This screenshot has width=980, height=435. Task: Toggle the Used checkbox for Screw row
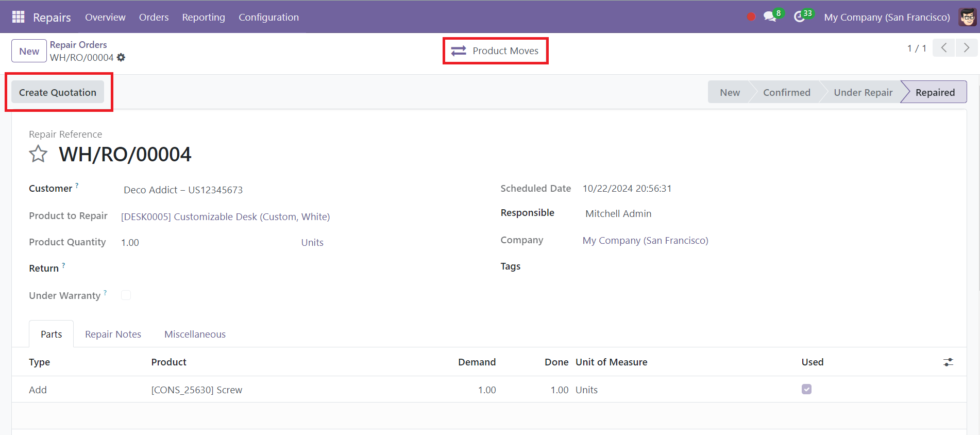coord(806,389)
